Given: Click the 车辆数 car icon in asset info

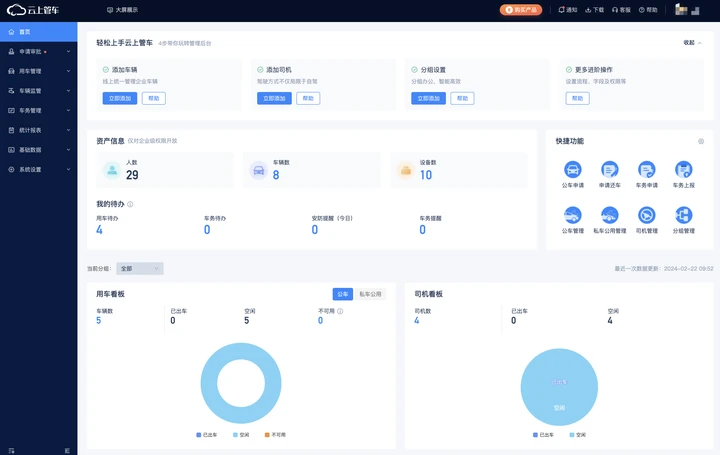Looking at the screenshot, I should pyautogui.click(x=259, y=170).
